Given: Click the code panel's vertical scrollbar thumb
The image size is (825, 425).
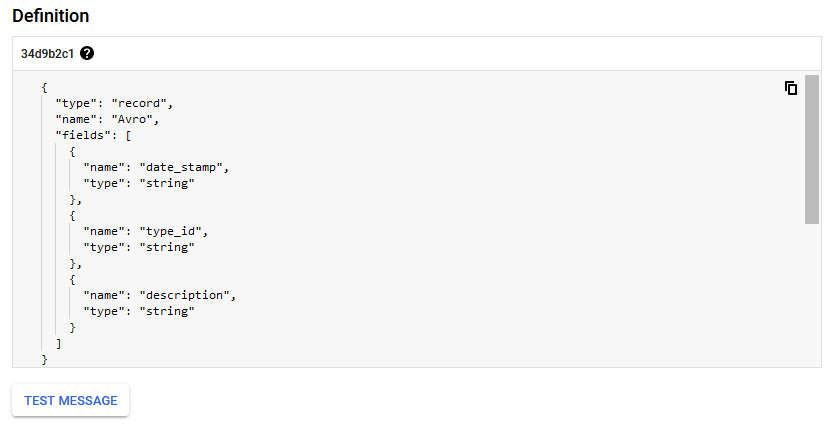Looking at the screenshot, I should (811, 149).
